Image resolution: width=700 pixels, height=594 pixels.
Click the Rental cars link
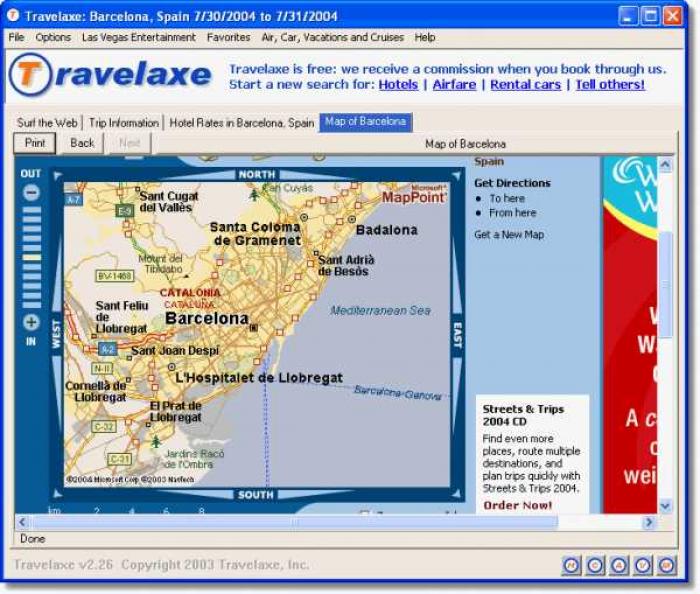[525, 84]
